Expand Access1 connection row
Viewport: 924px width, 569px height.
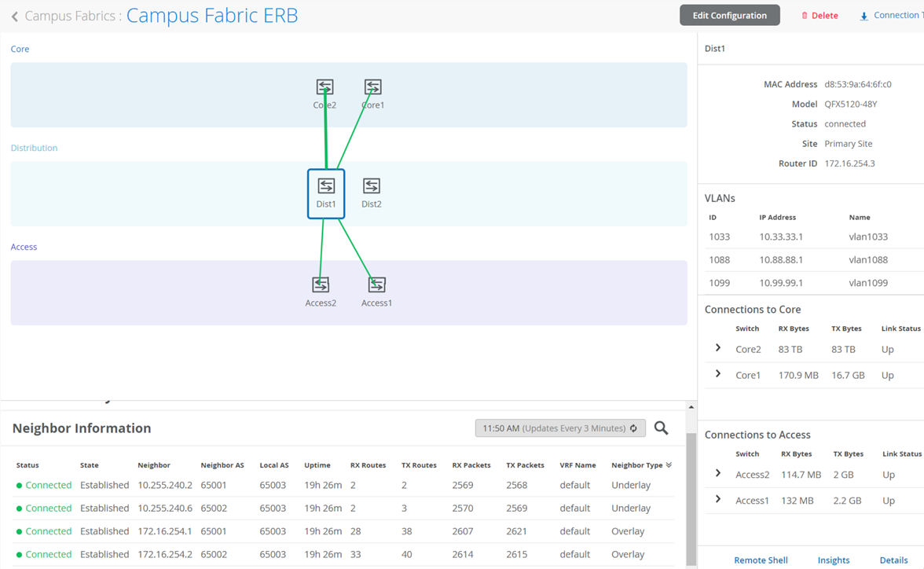[x=717, y=500]
